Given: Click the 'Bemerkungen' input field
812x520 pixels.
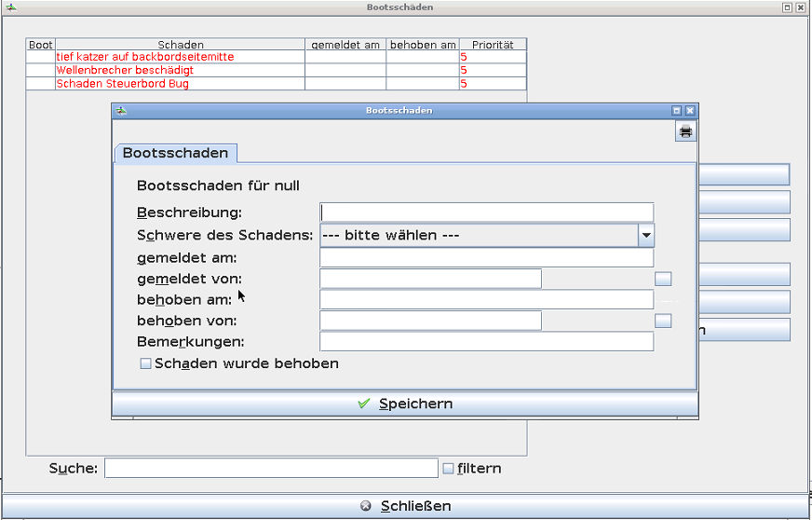Looking at the screenshot, I should click(486, 342).
